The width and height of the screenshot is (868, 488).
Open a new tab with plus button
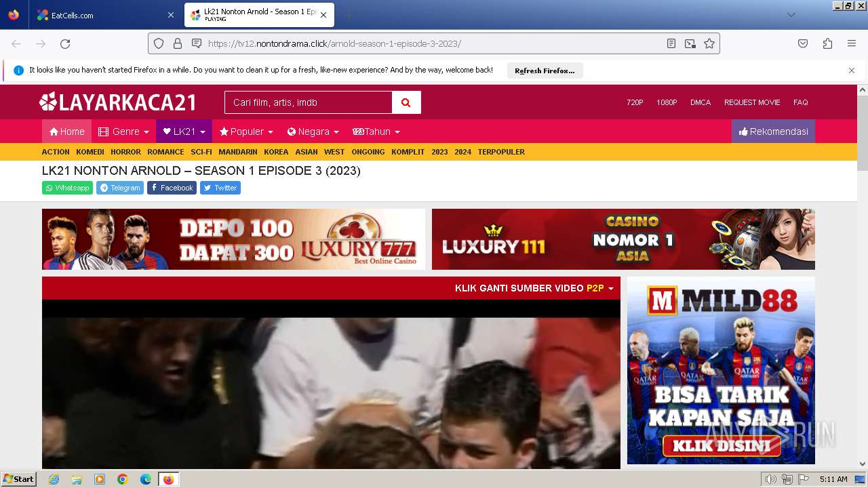pos(349,15)
